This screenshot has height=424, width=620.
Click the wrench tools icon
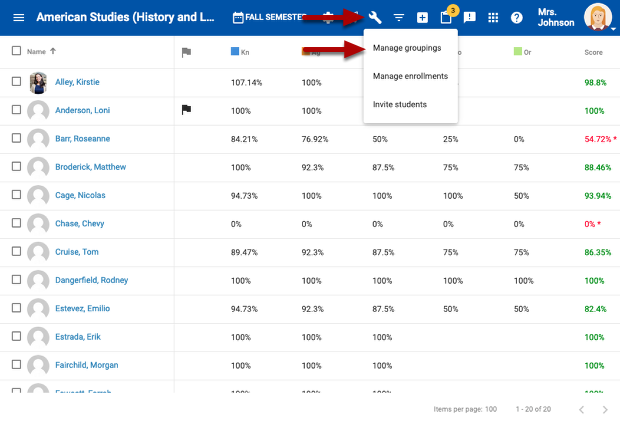pyautogui.click(x=375, y=17)
